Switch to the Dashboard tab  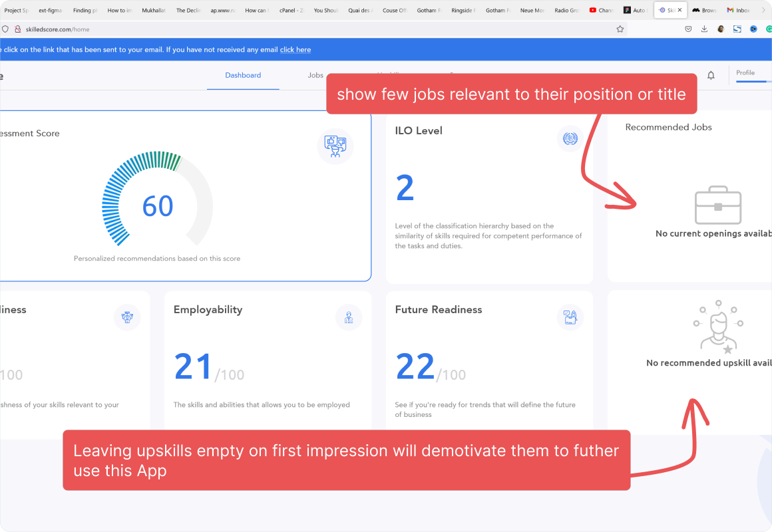243,75
